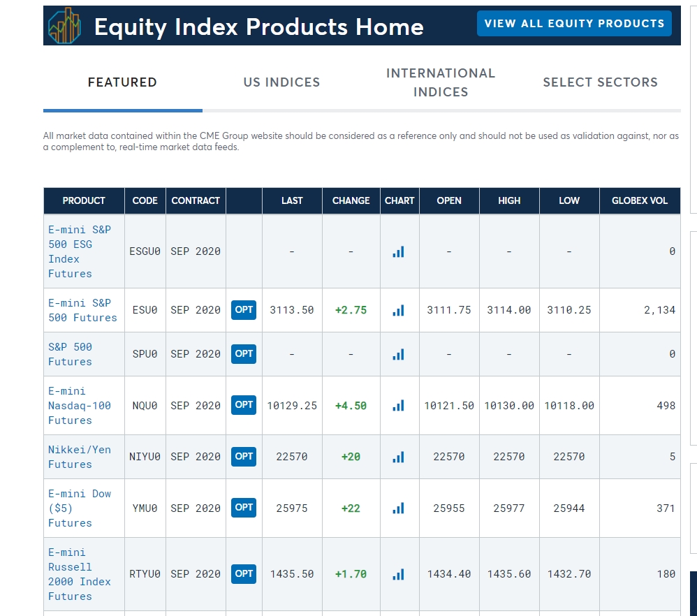Open chart icon for ESU0 contract
Image resolution: width=697 pixels, height=616 pixels.
(398, 310)
